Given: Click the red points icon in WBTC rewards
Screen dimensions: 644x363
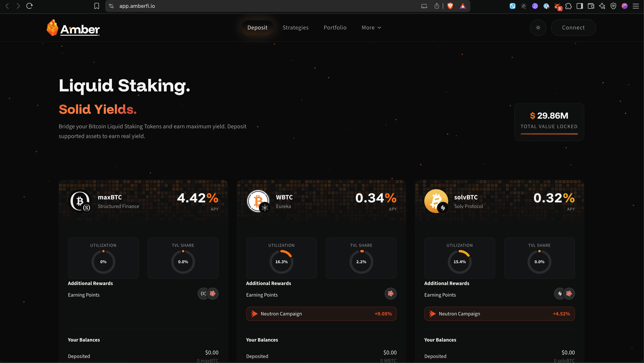Looking at the screenshot, I should click(x=391, y=294).
